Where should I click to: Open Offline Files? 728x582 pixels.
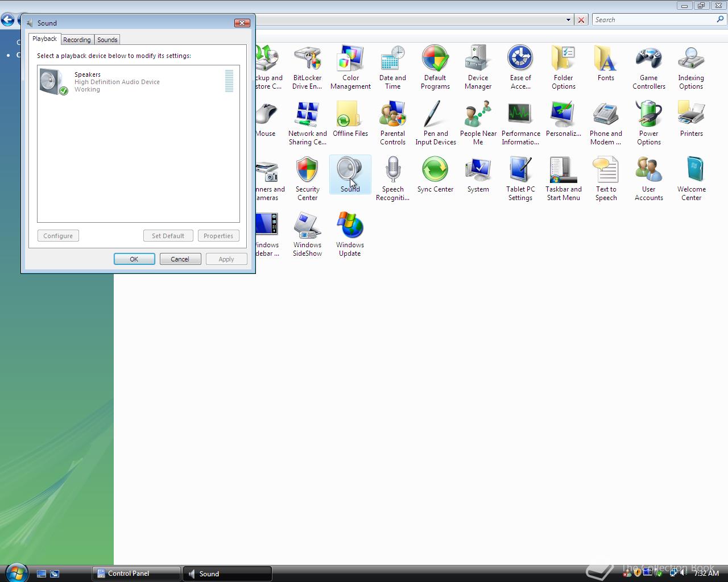[350, 119]
